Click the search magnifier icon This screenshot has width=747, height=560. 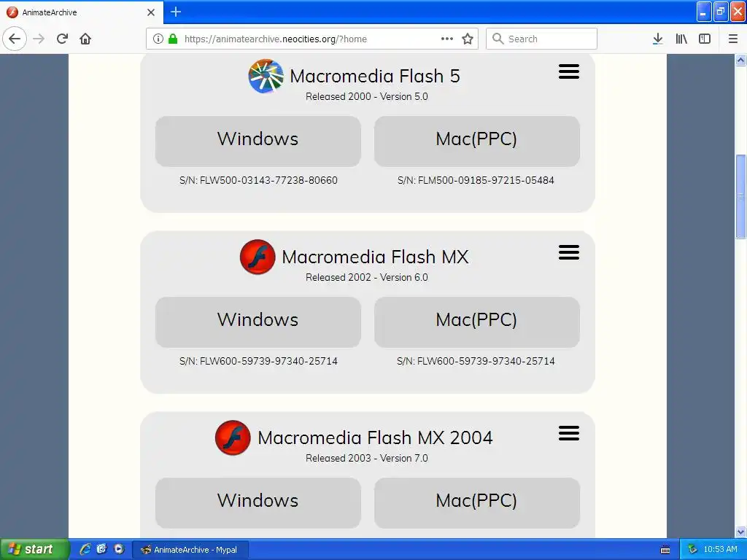point(498,39)
